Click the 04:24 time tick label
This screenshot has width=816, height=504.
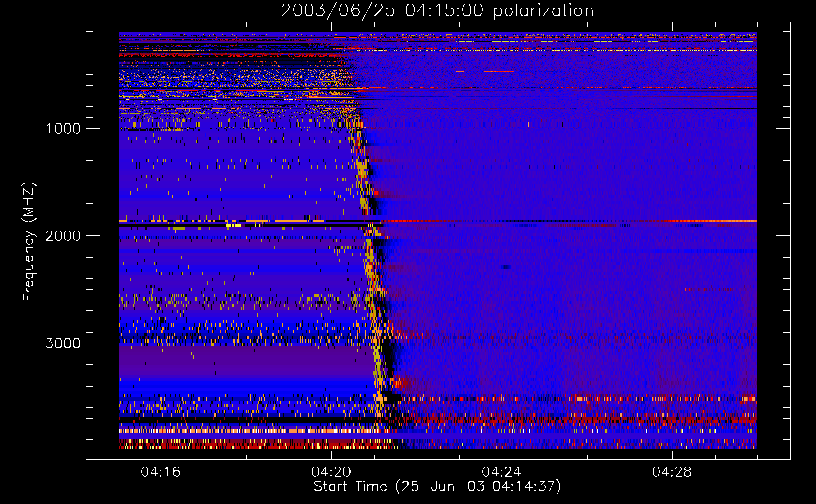pyautogui.click(x=502, y=472)
